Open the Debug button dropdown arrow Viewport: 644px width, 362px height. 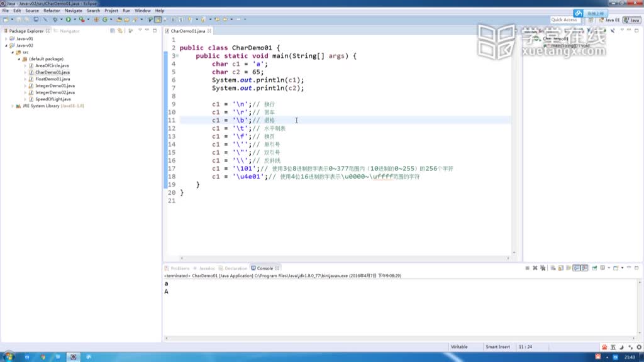pos(61,19)
